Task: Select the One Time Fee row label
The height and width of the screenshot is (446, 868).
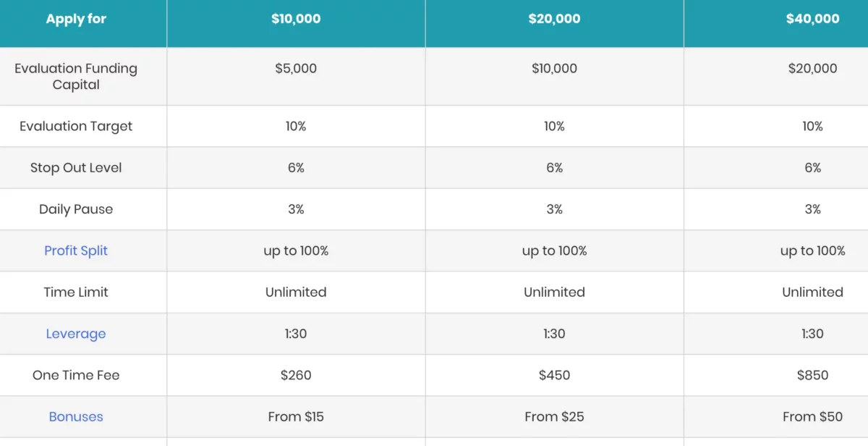Action: pyautogui.click(x=76, y=375)
